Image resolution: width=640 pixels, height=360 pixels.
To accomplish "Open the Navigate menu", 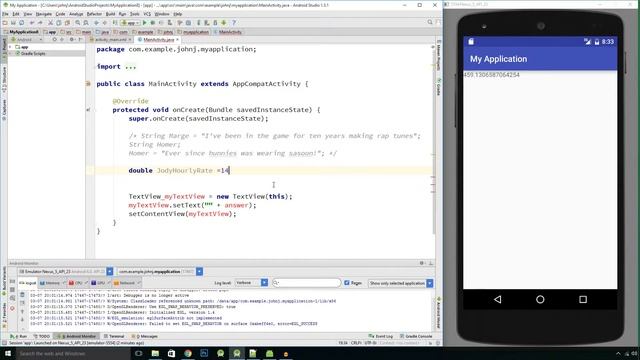I will pos(44,14).
